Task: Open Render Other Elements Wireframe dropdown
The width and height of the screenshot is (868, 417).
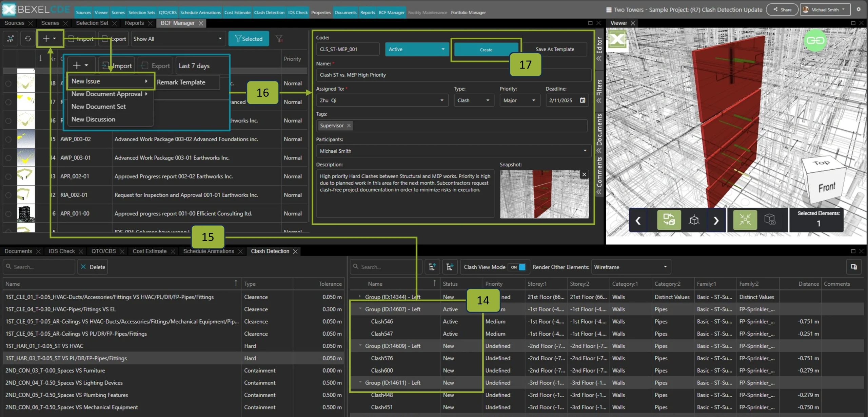Action: (x=631, y=267)
